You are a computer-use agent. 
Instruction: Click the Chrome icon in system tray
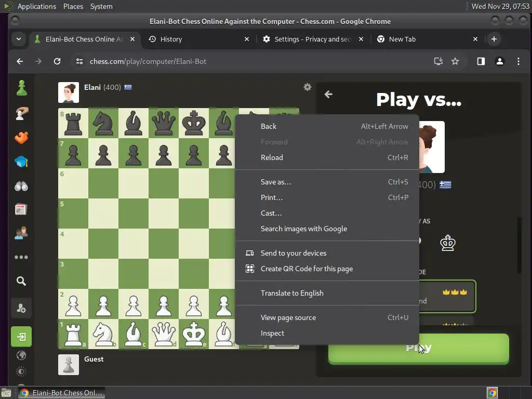point(492,393)
